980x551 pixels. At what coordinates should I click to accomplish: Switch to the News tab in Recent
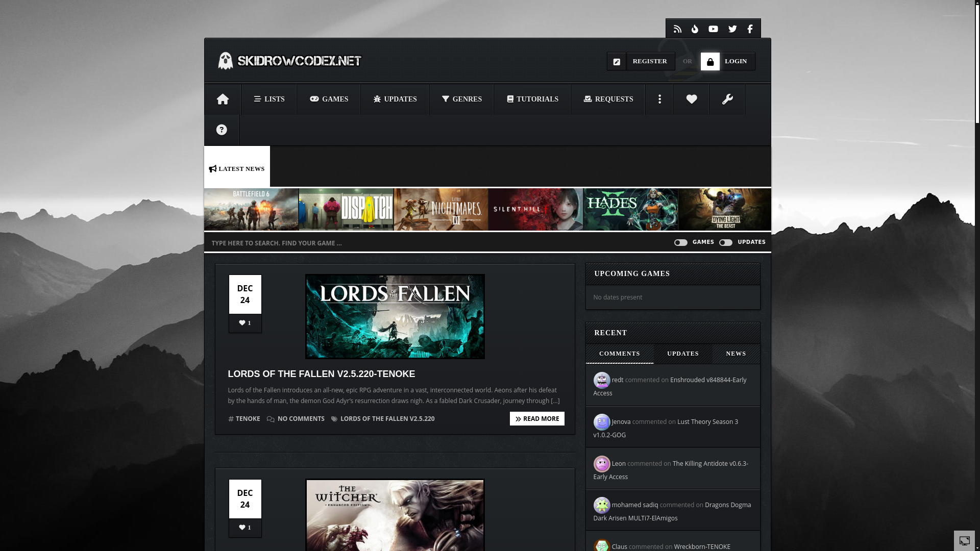(736, 354)
